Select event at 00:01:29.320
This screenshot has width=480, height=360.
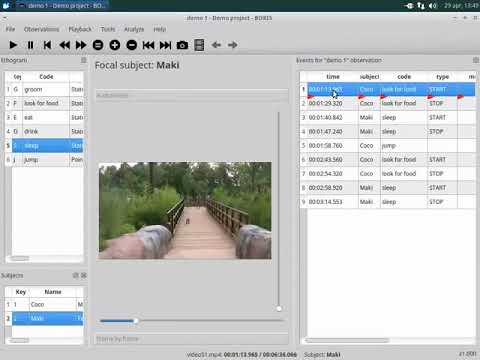point(388,103)
